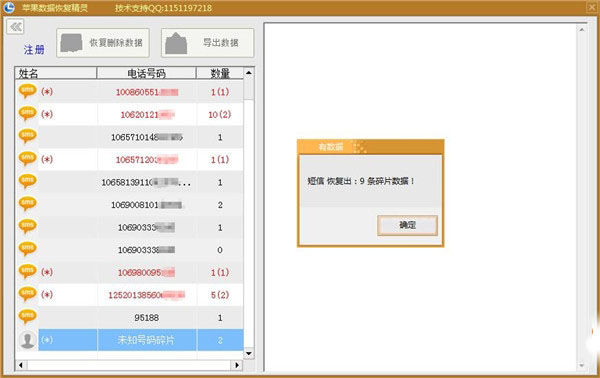Click the (*) marker in 100860551 row
This screenshot has width=600, height=378.
pyautogui.click(x=47, y=92)
